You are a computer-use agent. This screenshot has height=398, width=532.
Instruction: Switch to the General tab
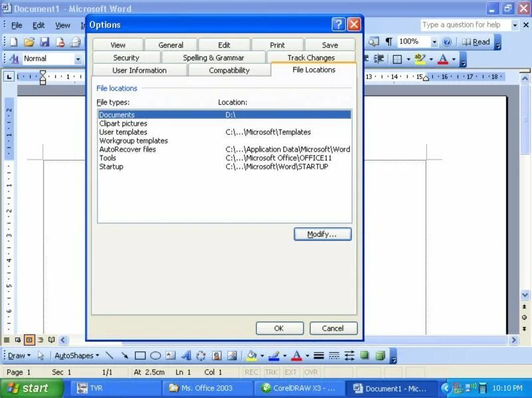(x=171, y=45)
